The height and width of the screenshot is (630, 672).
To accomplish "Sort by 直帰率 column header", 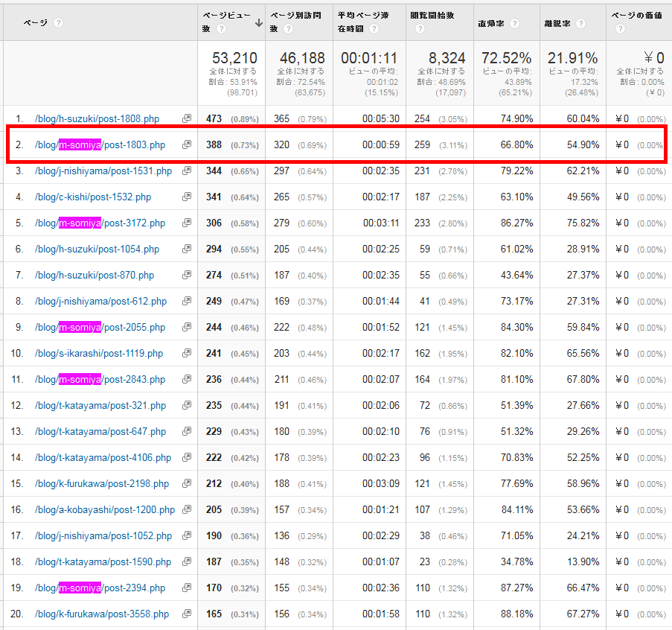I will click(491, 24).
